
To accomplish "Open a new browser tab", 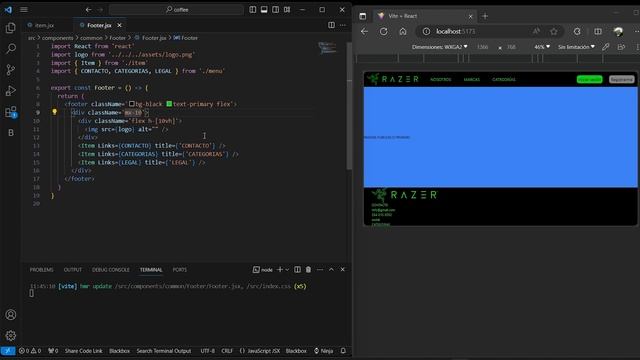I will [x=485, y=16].
